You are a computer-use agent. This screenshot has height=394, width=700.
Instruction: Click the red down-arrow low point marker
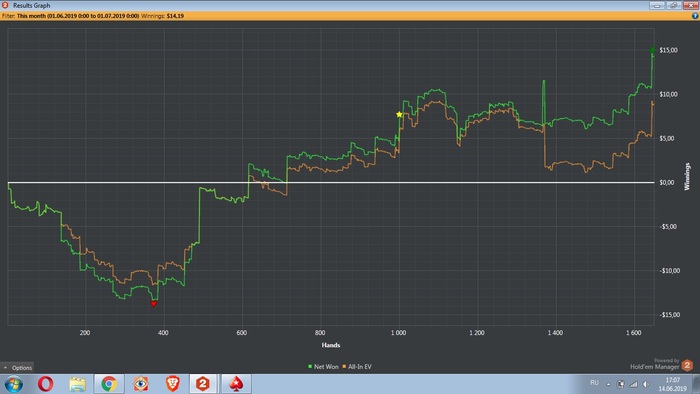[x=154, y=304]
